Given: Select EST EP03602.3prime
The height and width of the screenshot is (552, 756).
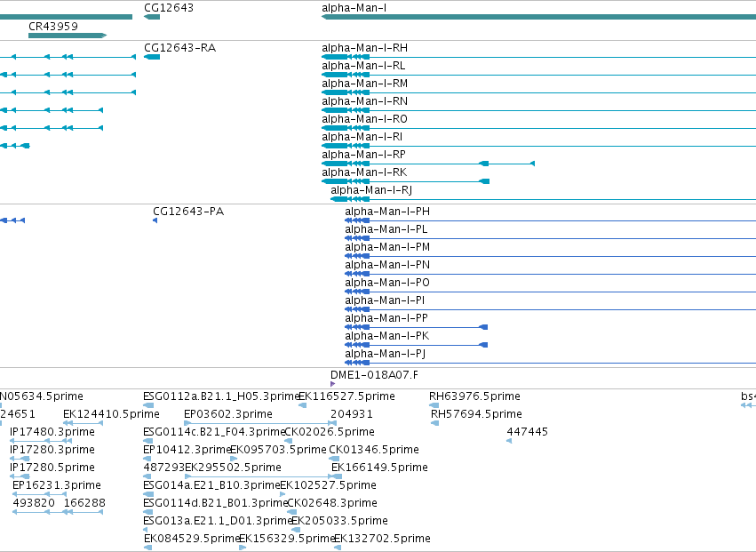Looking at the screenshot, I should pyautogui.click(x=228, y=414).
